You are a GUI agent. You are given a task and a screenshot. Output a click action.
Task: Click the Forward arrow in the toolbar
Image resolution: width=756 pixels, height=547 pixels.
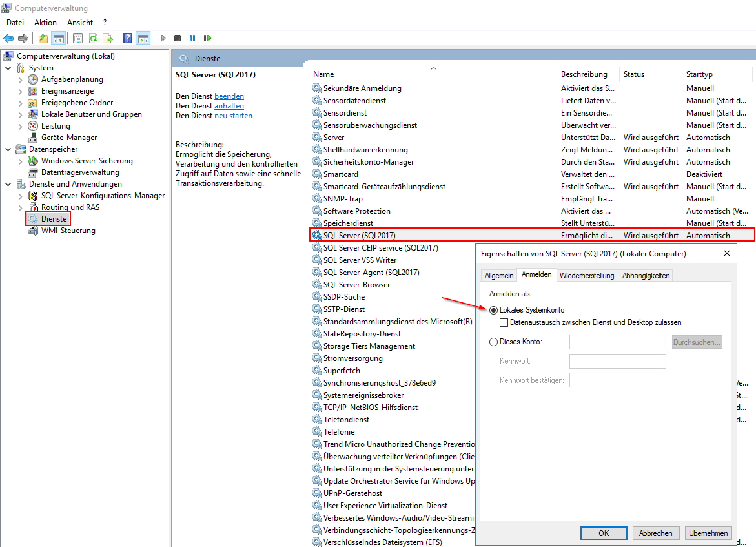coord(23,38)
